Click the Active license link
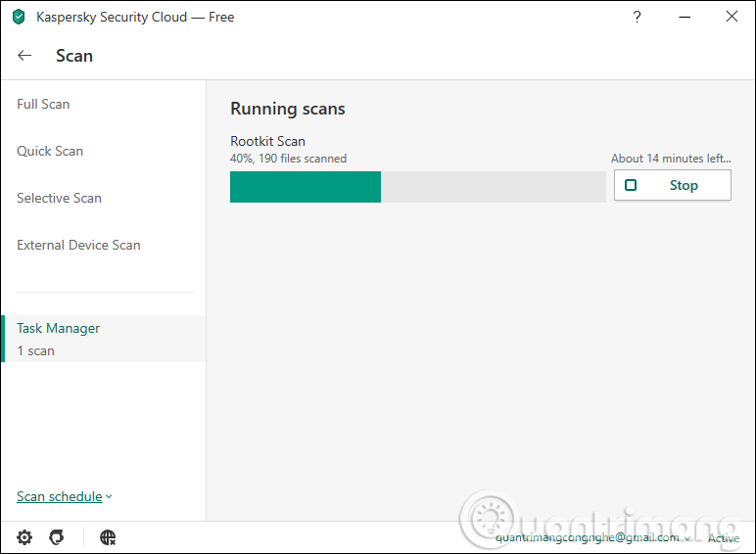The height and width of the screenshot is (554, 756). point(724,538)
